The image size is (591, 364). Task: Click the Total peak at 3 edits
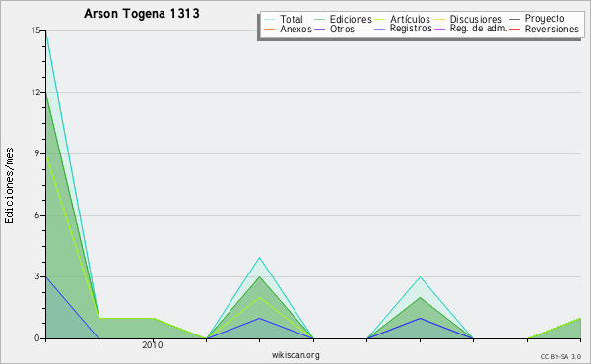tap(420, 277)
